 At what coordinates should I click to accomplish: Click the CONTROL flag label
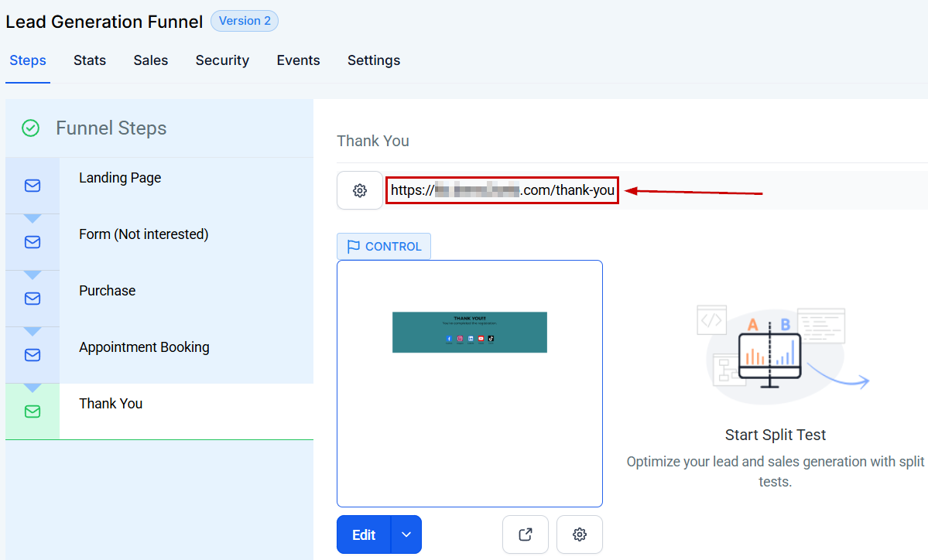tap(384, 247)
